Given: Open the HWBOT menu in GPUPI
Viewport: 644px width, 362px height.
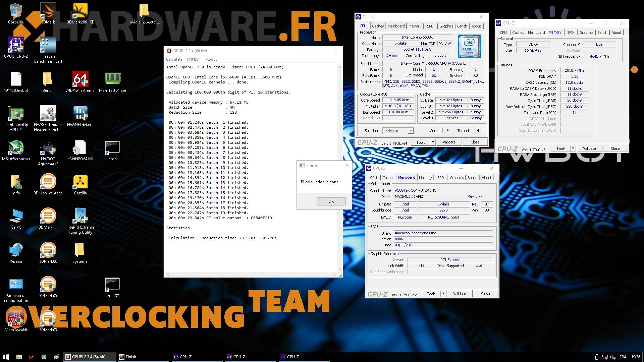Looking at the screenshot, I should [194, 59].
